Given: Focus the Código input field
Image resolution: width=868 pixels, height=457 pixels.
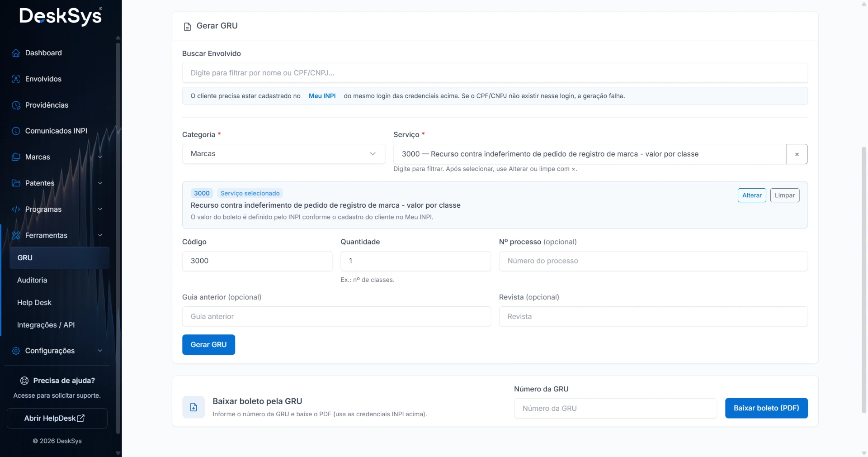Looking at the screenshot, I should (x=257, y=261).
